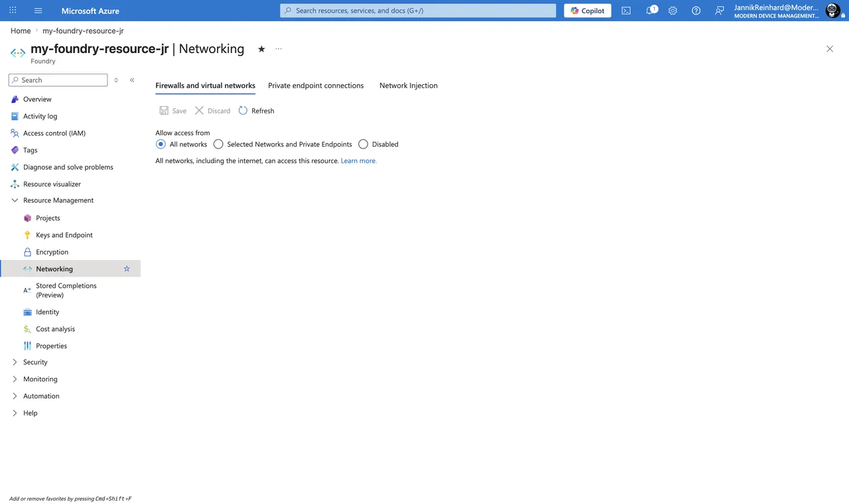Click the Learn more link
Viewport: 849px width, 504px height.
[359, 161]
